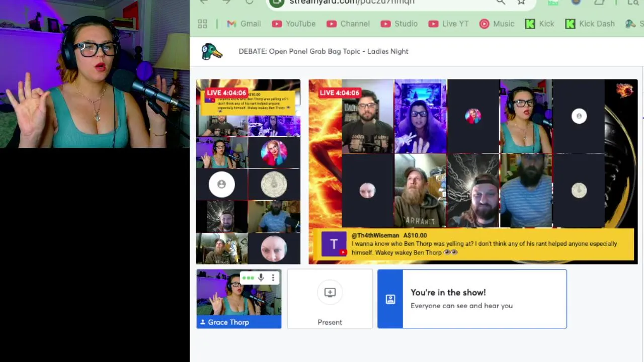Click the purple T avatar on superchat
Image resolution: width=644 pixels, height=362 pixels.
click(x=334, y=244)
